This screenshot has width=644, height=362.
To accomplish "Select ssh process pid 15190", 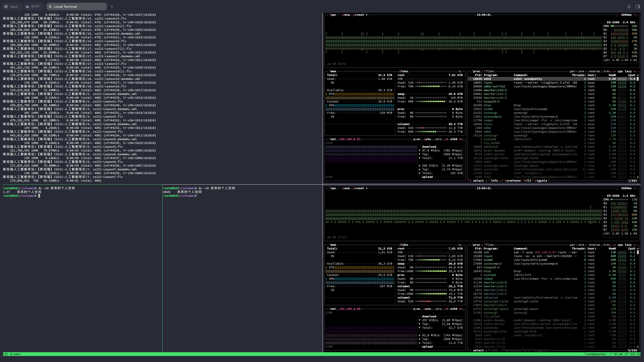I will coord(552,252).
